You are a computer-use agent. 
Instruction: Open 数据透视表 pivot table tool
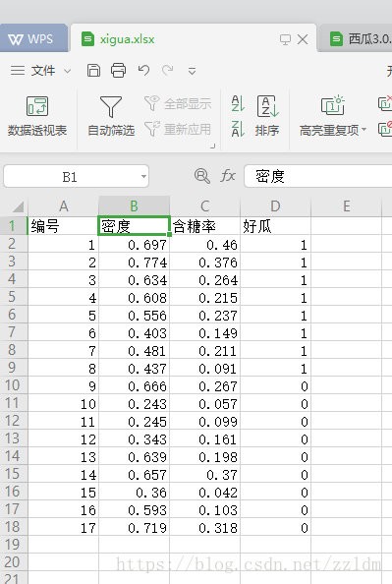(x=37, y=116)
